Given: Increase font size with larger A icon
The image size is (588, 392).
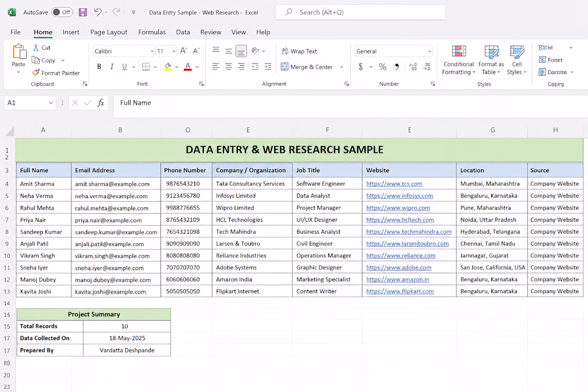Looking at the screenshot, I should point(183,51).
